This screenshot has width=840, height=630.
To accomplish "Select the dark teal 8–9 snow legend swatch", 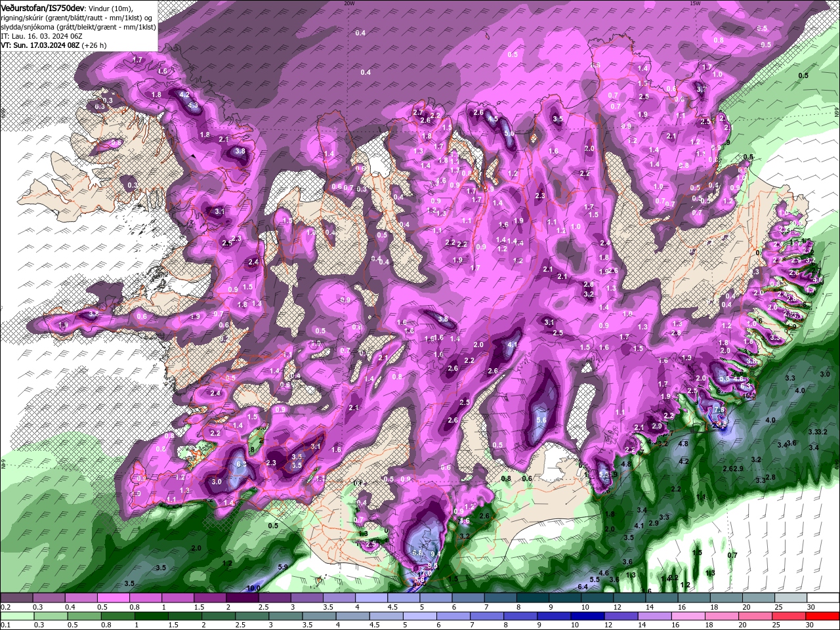I will point(533,598).
